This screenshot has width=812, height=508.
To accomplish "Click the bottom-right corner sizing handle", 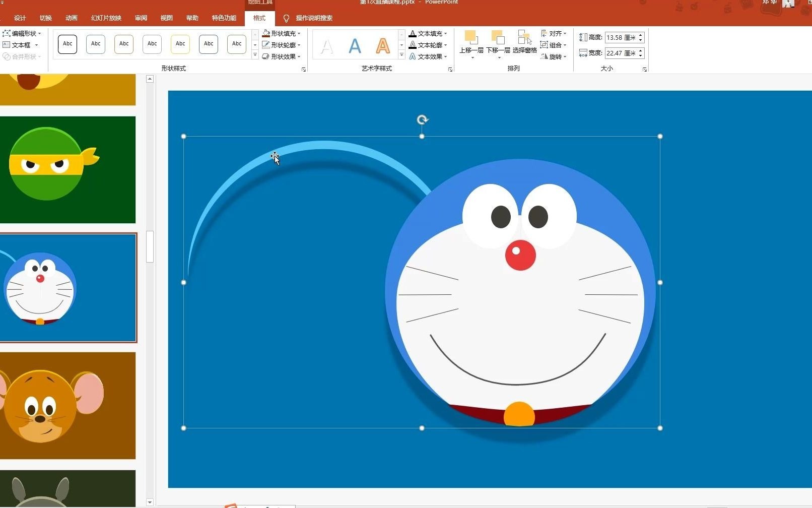I will [x=660, y=428].
